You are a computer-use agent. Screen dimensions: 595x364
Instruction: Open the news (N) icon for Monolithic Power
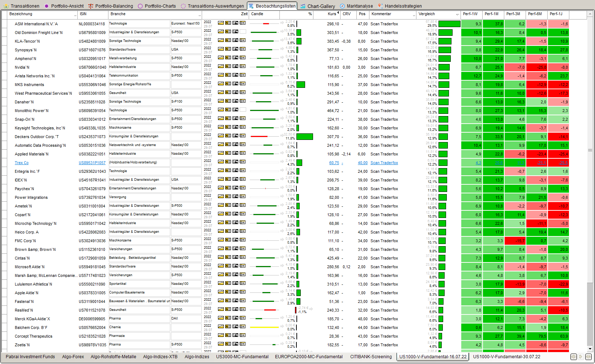point(228,110)
